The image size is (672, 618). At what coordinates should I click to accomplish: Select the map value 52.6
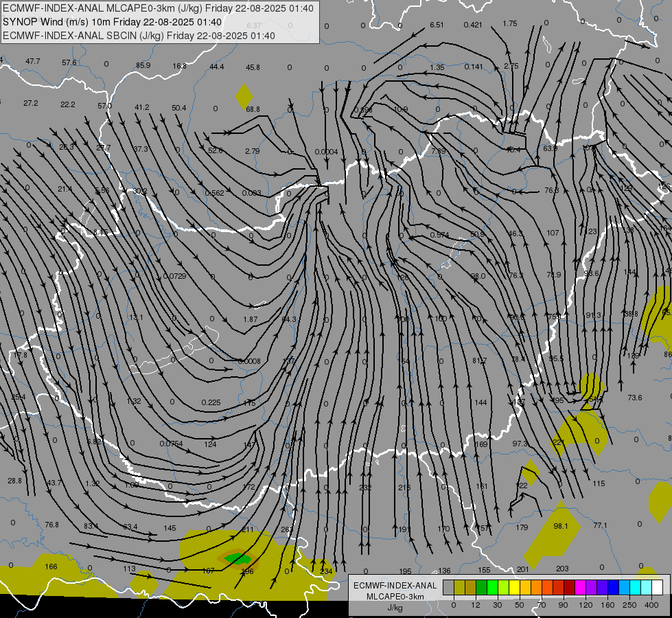215,150
